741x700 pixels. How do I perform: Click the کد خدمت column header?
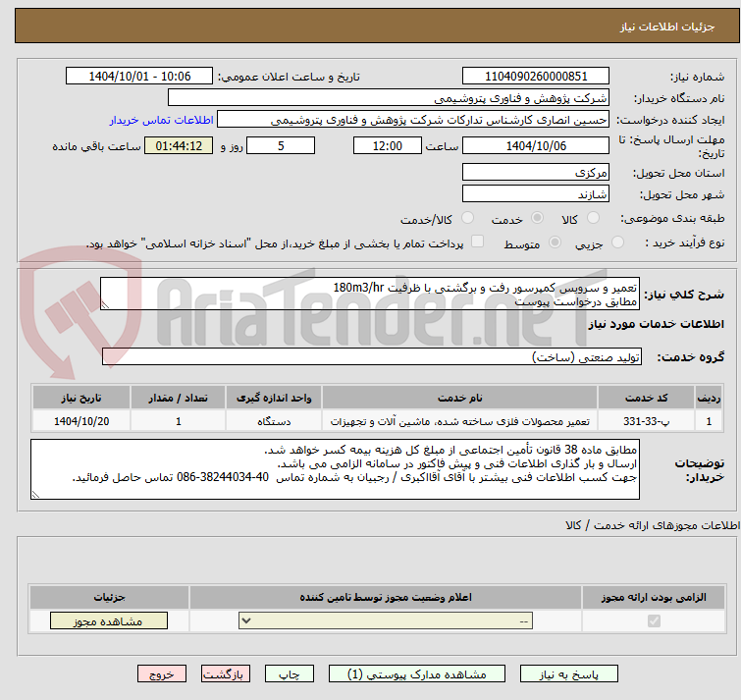coord(646,398)
